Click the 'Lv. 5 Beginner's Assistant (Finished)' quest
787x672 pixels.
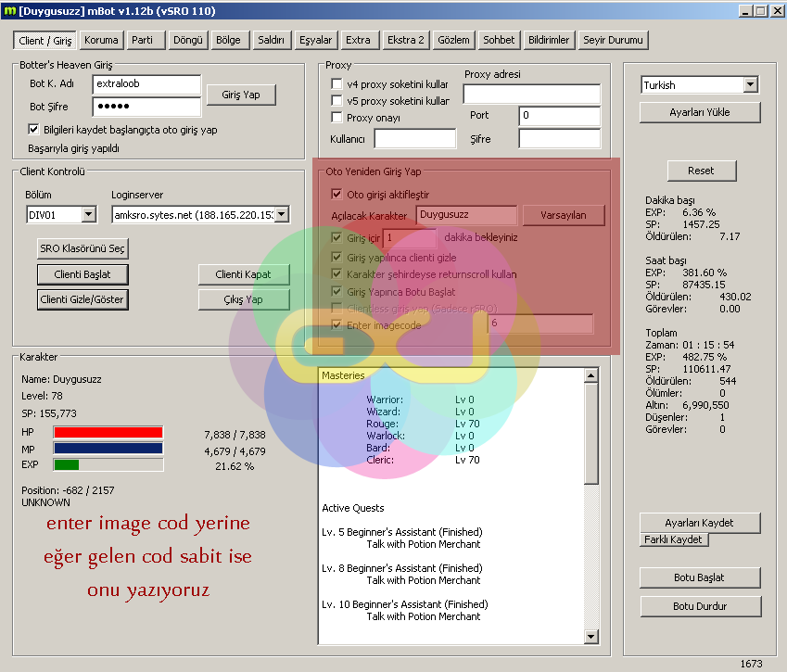[402, 532]
